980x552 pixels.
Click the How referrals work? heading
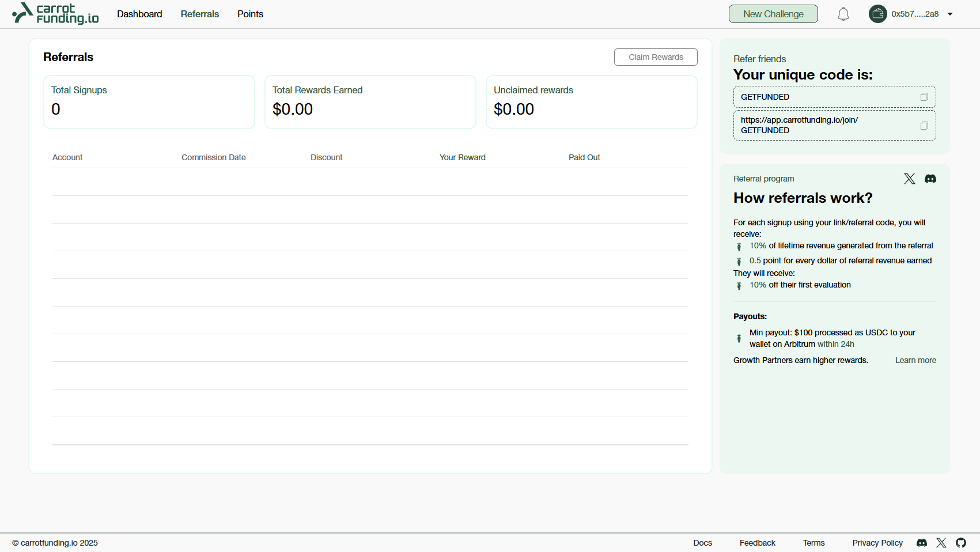point(803,198)
